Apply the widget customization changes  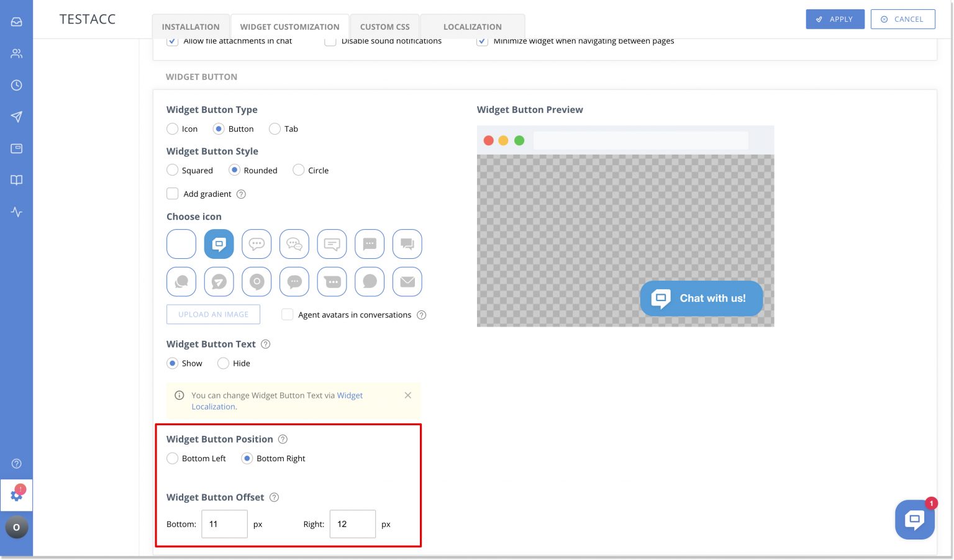pos(835,19)
